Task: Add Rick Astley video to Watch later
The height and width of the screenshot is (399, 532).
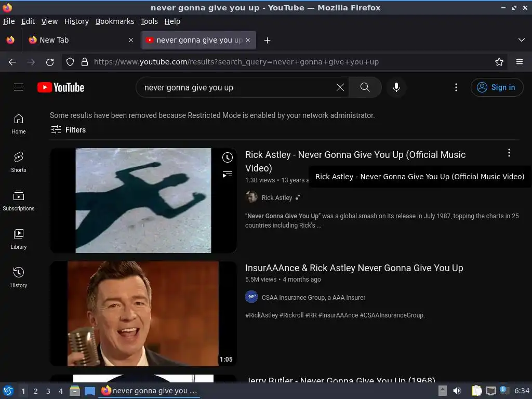Action: (x=228, y=157)
